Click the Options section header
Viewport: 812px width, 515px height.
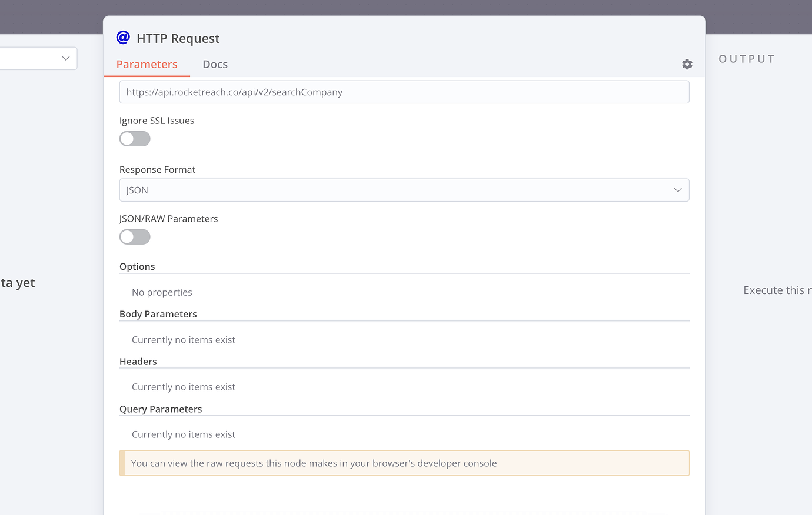point(137,266)
